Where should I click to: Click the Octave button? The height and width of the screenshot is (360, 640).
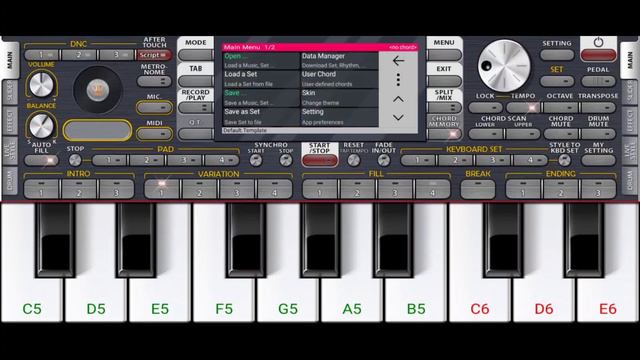pos(560,108)
